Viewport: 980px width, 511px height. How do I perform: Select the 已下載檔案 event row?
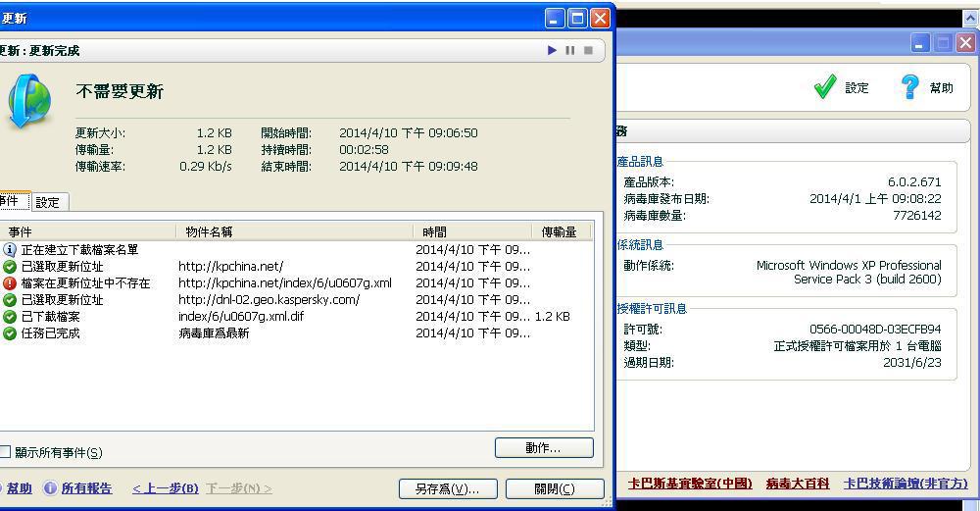click(x=296, y=317)
